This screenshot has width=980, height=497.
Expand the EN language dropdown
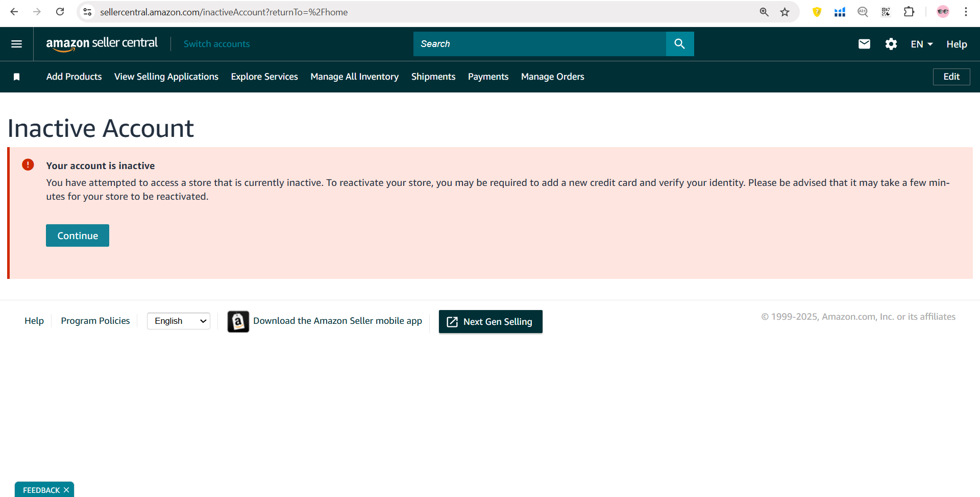922,44
